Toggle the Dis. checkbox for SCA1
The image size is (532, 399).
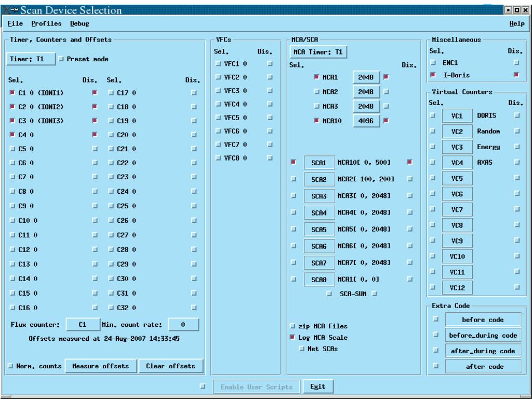[x=410, y=162]
